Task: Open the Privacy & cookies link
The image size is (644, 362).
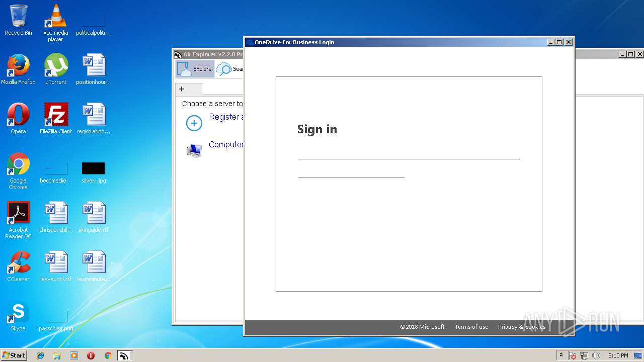Action: coord(522,327)
